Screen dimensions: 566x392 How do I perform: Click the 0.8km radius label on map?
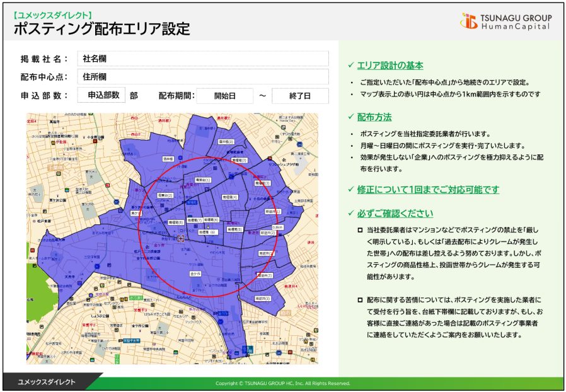point(277,227)
